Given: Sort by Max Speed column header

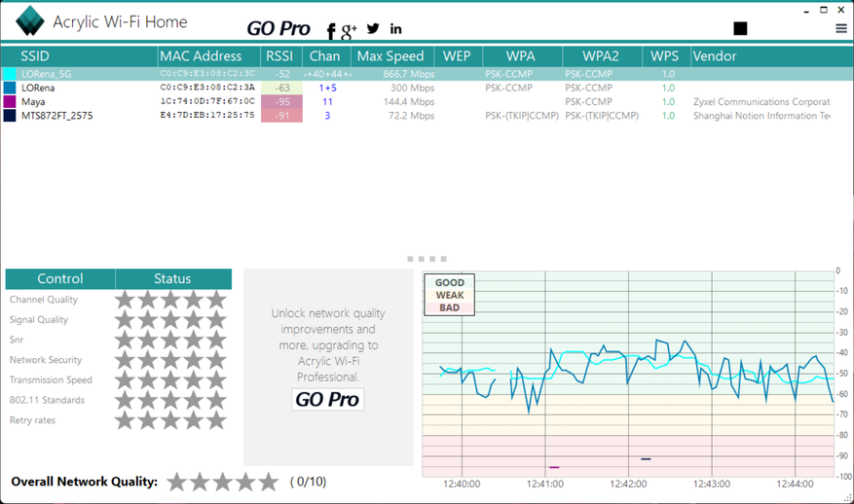Looking at the screenshot, I should click(x=392, y=56).
